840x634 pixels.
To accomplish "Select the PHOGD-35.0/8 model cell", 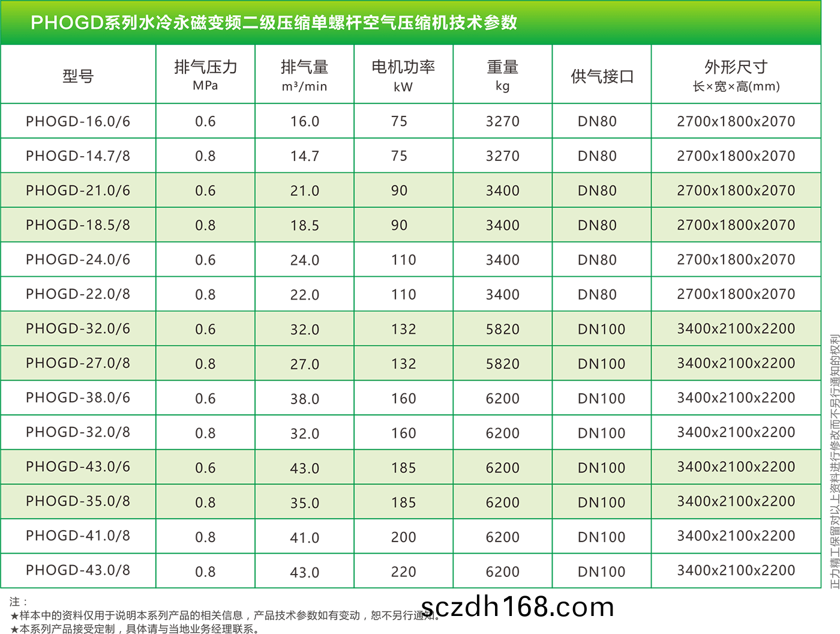I will (x=78, y=501).
